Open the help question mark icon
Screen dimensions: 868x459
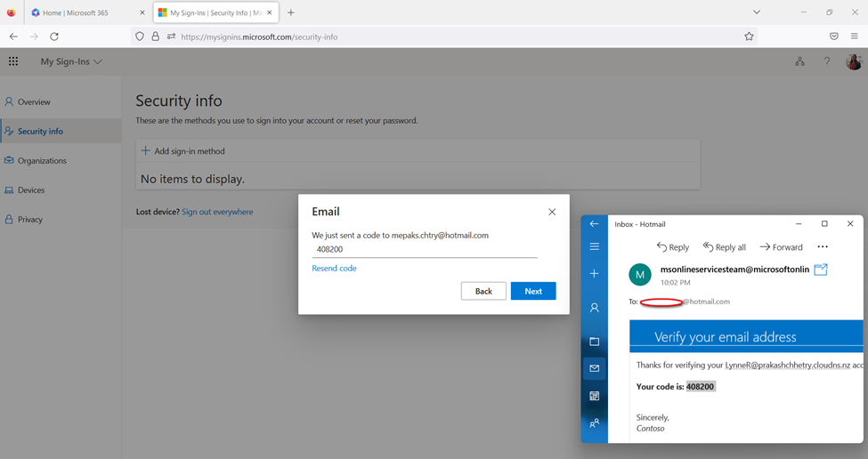[x=826, y=61]
